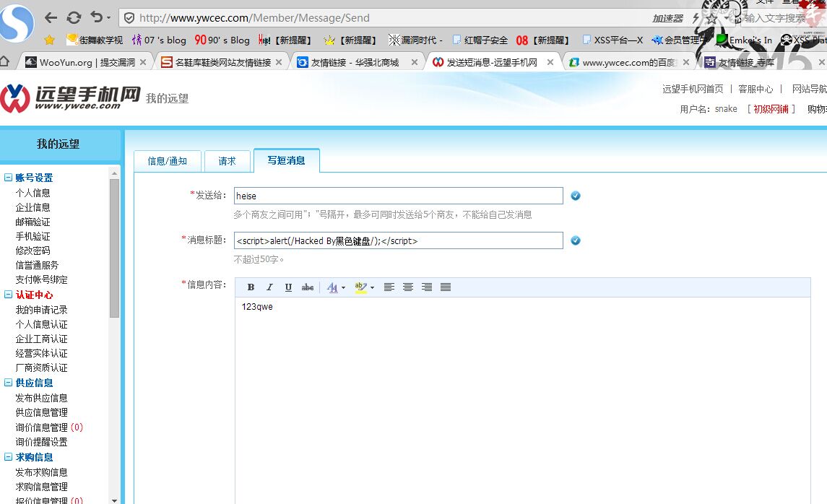Click the sidebar scroll down arrow
This screenshot has width=827, height=504.
(x=114, y=500)
